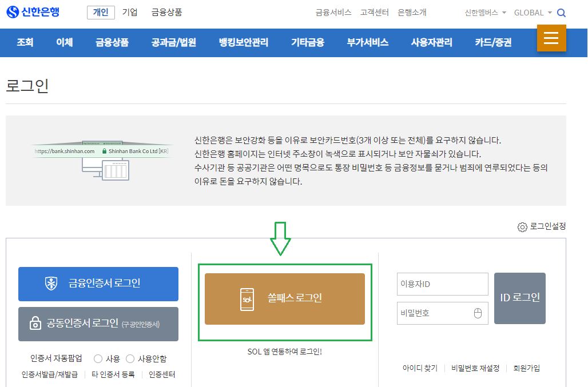The width and height of the screenshot is (588, 387).
Task: Click the 공동인증서 로그인 button
Action: pos(98,324)
